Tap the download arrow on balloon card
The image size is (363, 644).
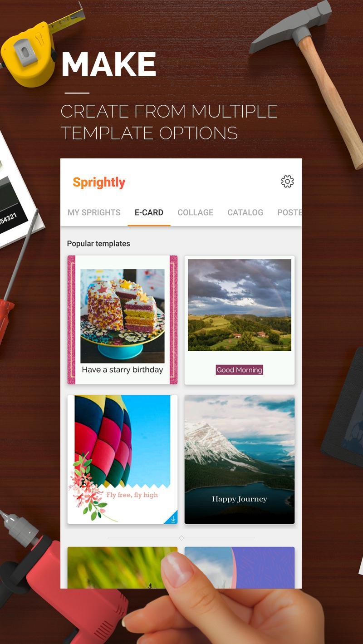click(x=172, y=518)
